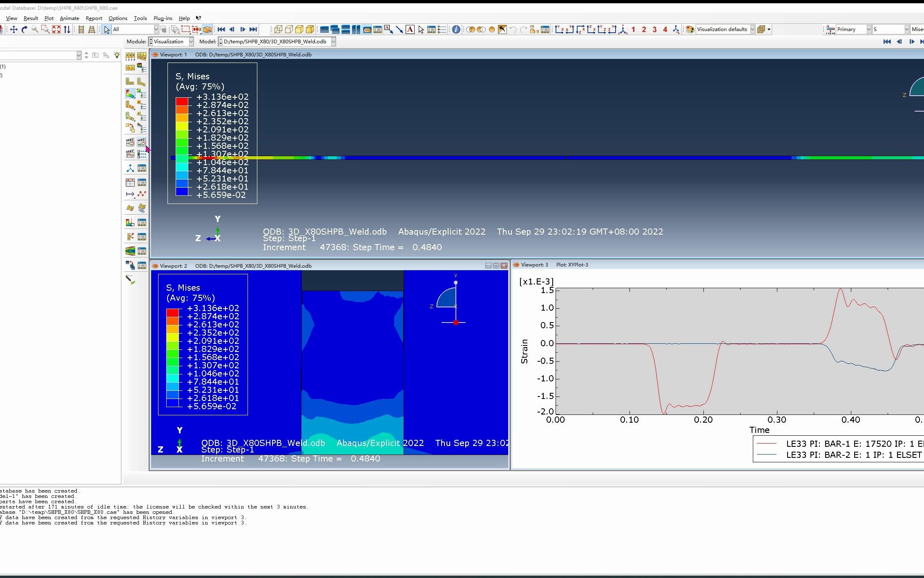
Task: Maximize Viewport 2 window
Action: pyautogui.click(x=496, y=266)
